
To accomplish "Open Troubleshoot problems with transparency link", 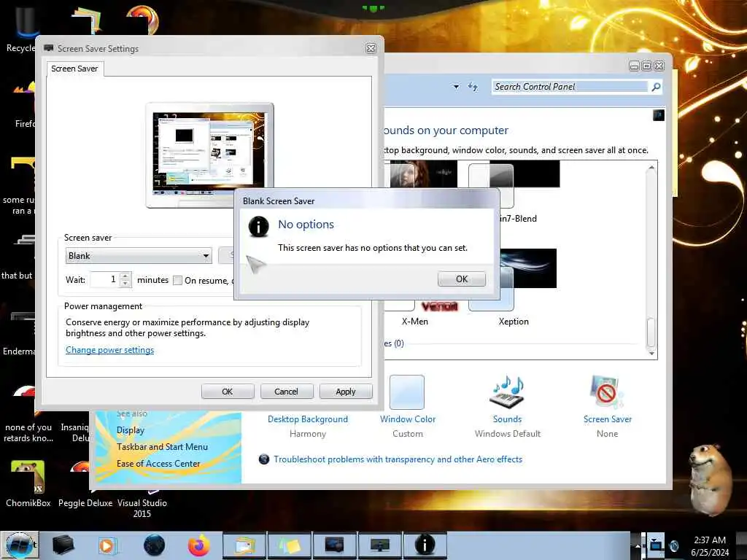I will (398, 459).
